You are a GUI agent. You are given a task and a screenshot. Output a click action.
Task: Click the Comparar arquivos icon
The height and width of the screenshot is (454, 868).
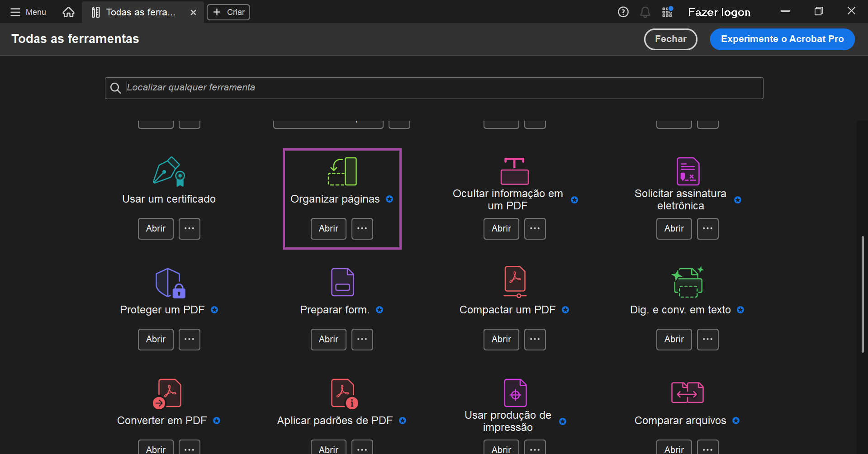[687, 393]
